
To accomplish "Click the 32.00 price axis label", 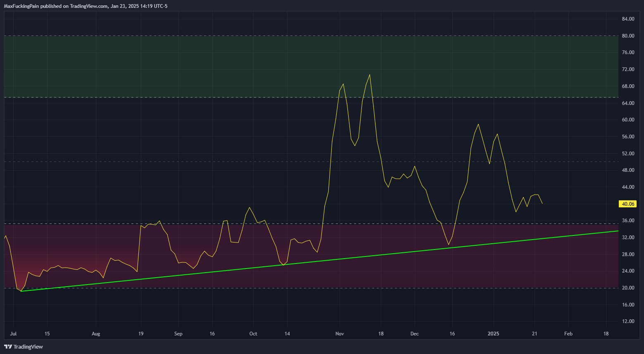I will (628, 238).
